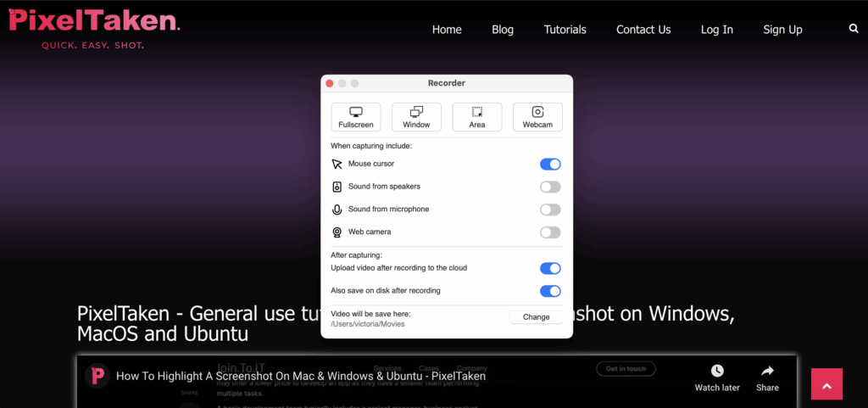
Task: Click the /Users/victoria/Movies path text
Action: pyautogui.click(x=368, y=324)
